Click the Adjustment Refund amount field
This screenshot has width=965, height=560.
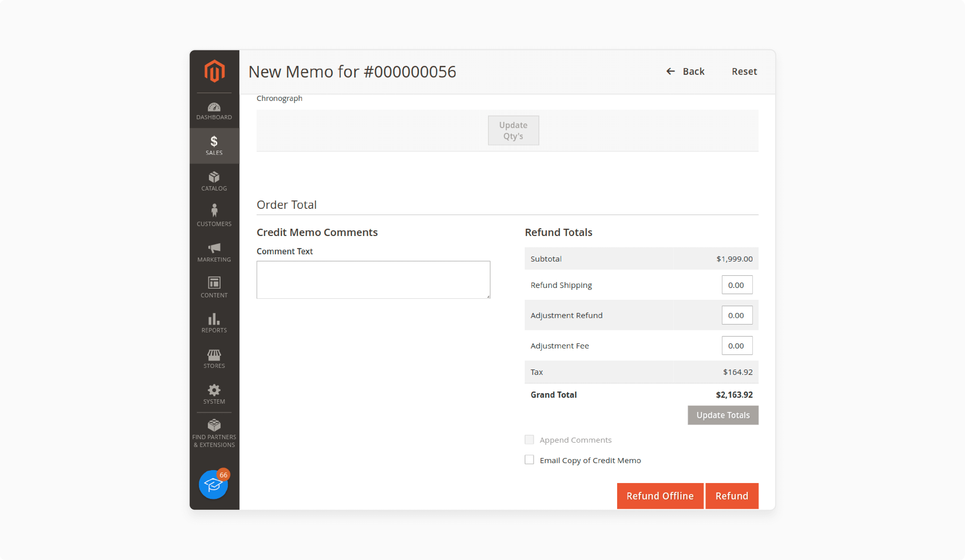(737, 315)
